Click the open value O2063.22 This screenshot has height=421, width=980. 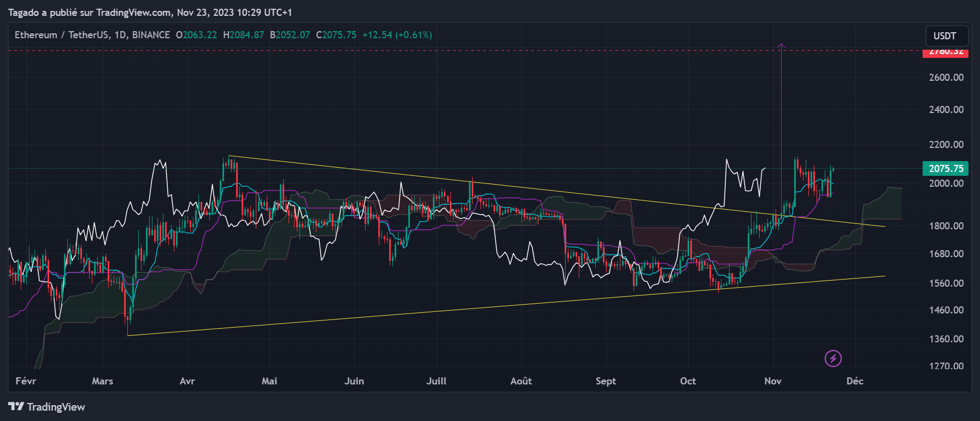196,35
